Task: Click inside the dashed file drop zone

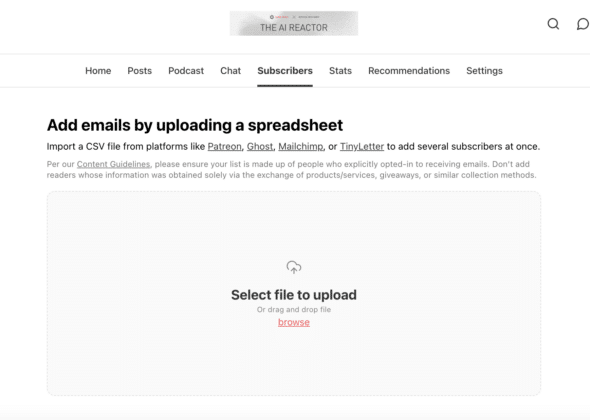Action: (294, 293)
